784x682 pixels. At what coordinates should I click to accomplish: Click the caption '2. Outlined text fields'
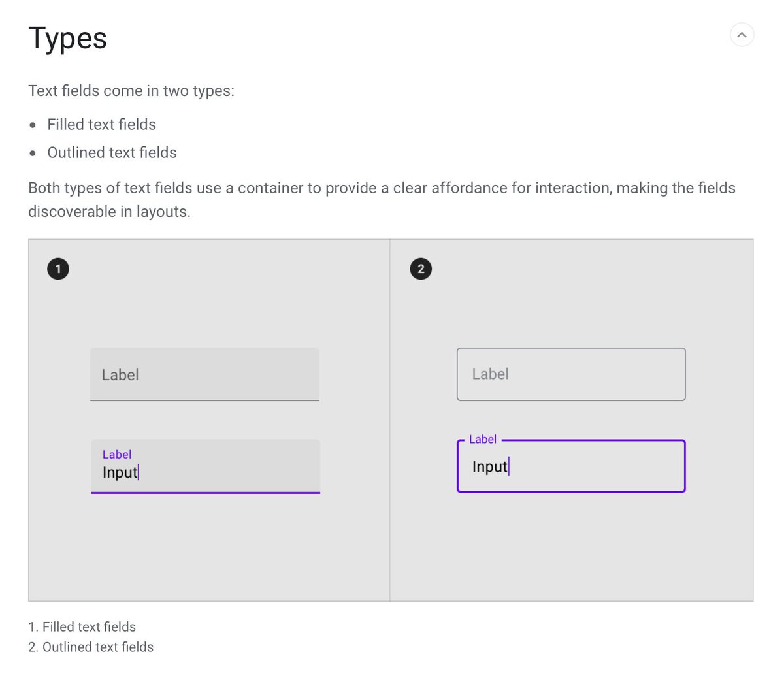pos(91,647)
